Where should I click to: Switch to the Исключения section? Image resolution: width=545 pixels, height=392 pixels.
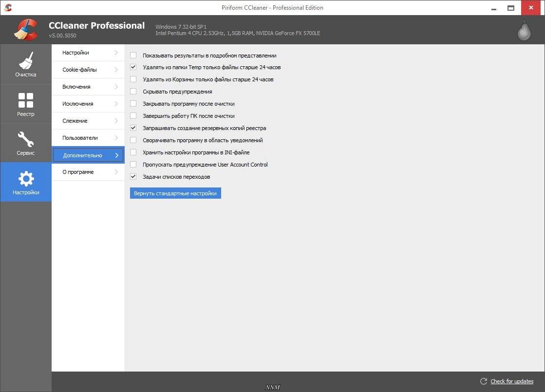click(88, 104)
